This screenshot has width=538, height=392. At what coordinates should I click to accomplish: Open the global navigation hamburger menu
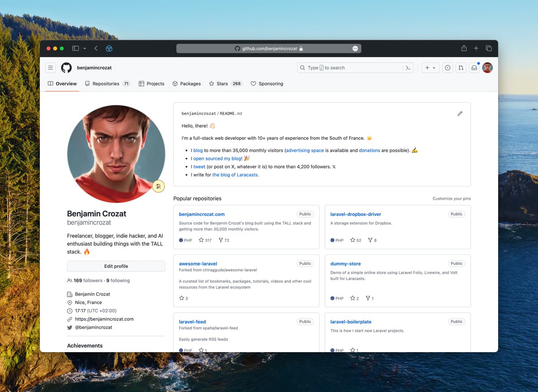point(50,67)
